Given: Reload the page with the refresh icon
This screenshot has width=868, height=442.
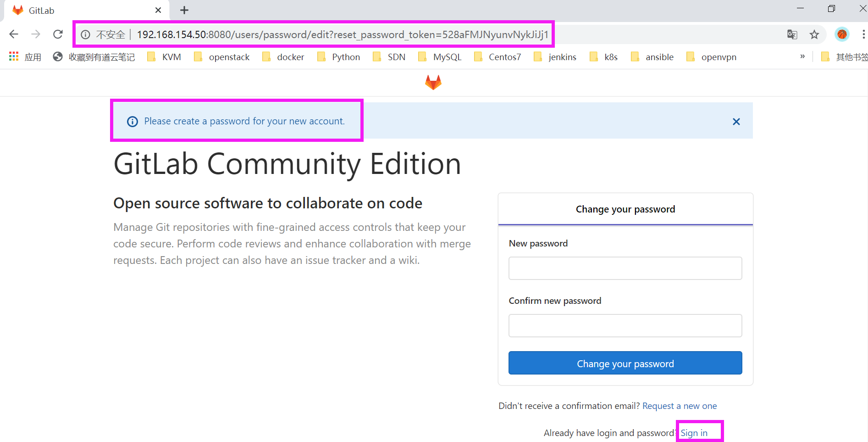Looking at the screenshot, I should point(58,34).
